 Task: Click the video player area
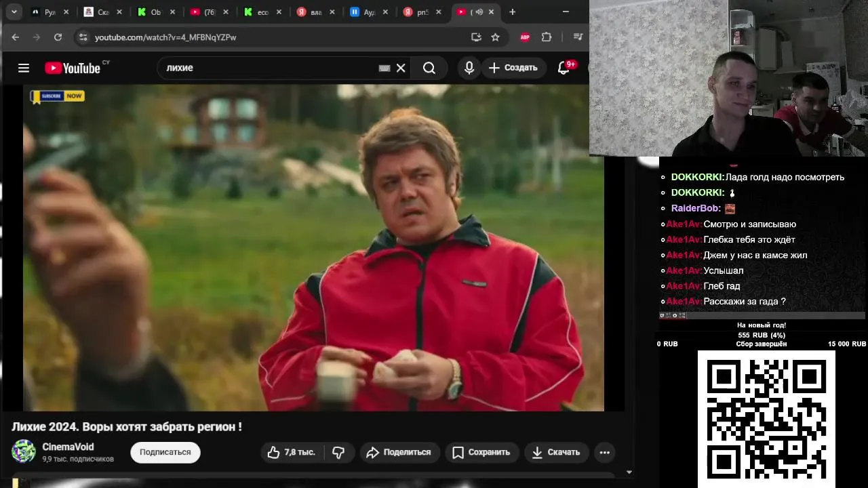[x=313, y=248]
